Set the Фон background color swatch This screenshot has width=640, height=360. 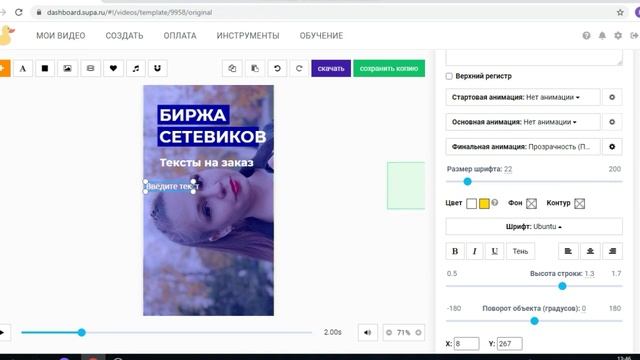[531, 203]
